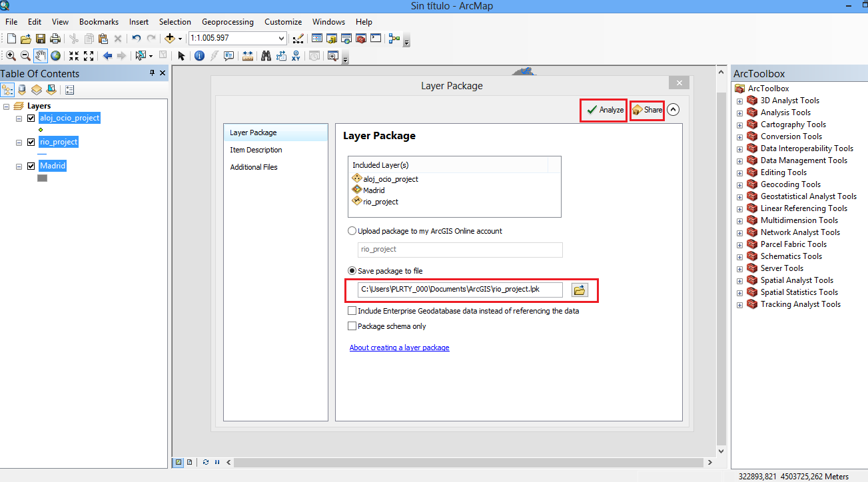Collapse the Layers group in TOC
The width and height of the screenshot is (868, 482).
click(x=6, y=107)
